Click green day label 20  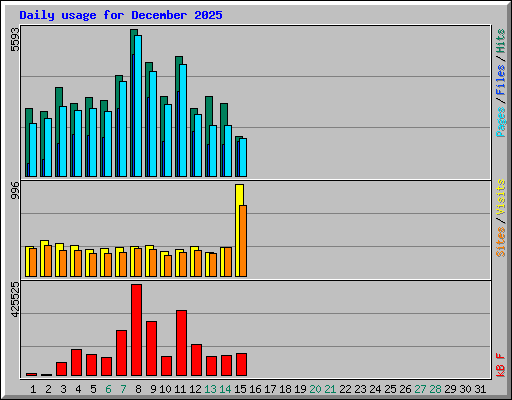[315, 389]
